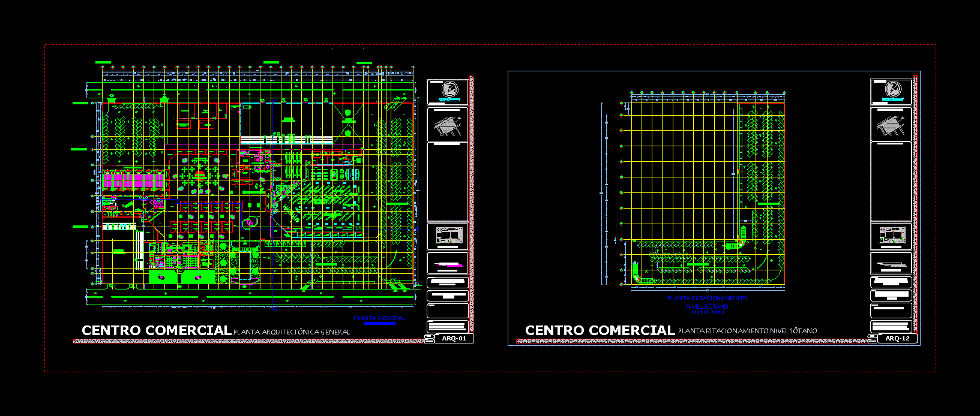Click the ARQ-12 sheet number label

pyautogui.click(x=897, y=339)
